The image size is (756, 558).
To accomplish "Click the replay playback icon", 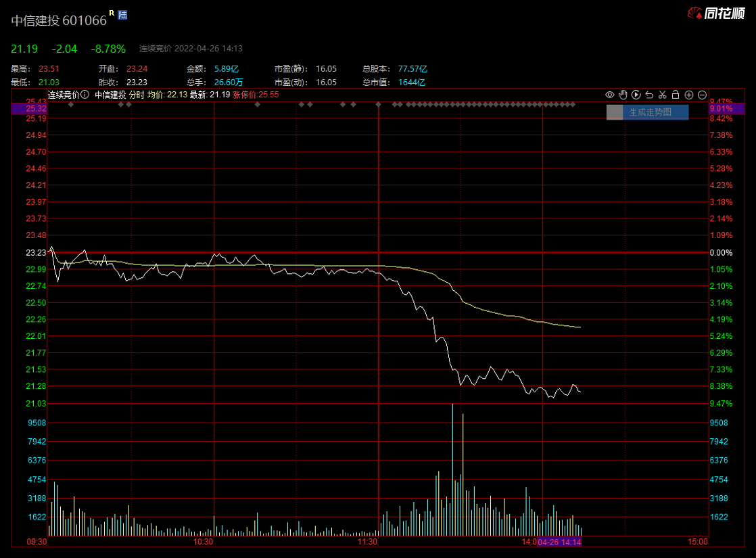I will [636, 95].
